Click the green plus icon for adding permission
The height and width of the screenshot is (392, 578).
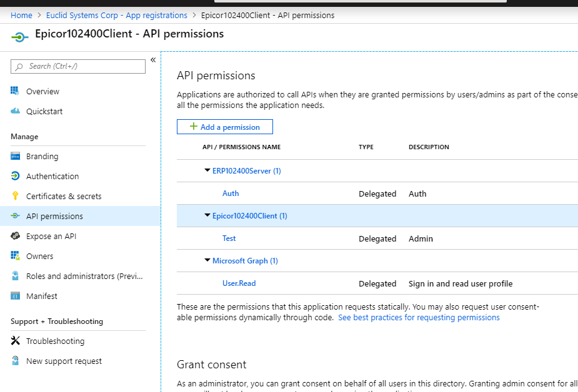pos(194,127)
